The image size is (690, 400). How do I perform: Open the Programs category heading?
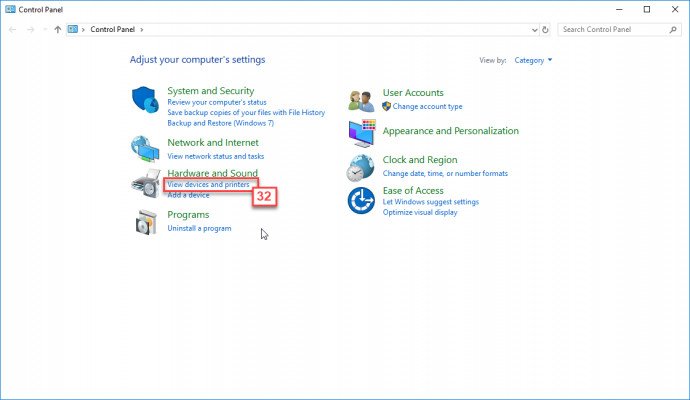click(x=188, y=215)
